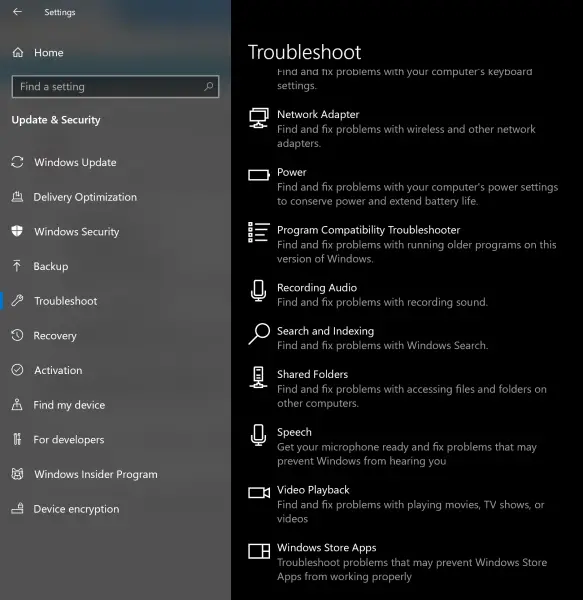Click the Shared Folders server icon
Screen dimensions: 583x600
click(258, 377)
